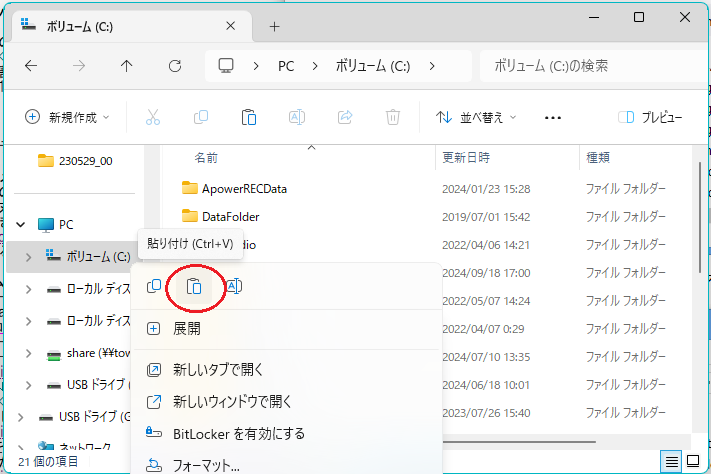The width and height of the screenshot is (711, 474).
Task: Click the vertical scrollbar of the file list
Action: [x=701, y=218]
